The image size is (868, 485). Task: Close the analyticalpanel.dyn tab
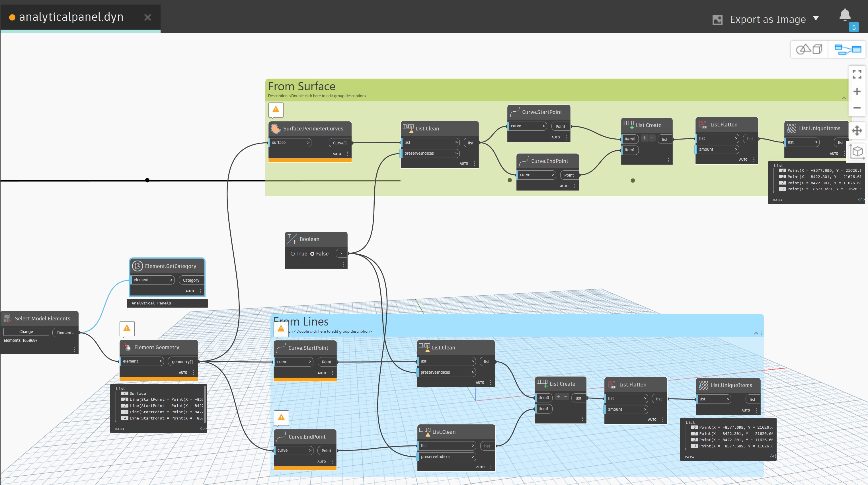pos(147,17)
